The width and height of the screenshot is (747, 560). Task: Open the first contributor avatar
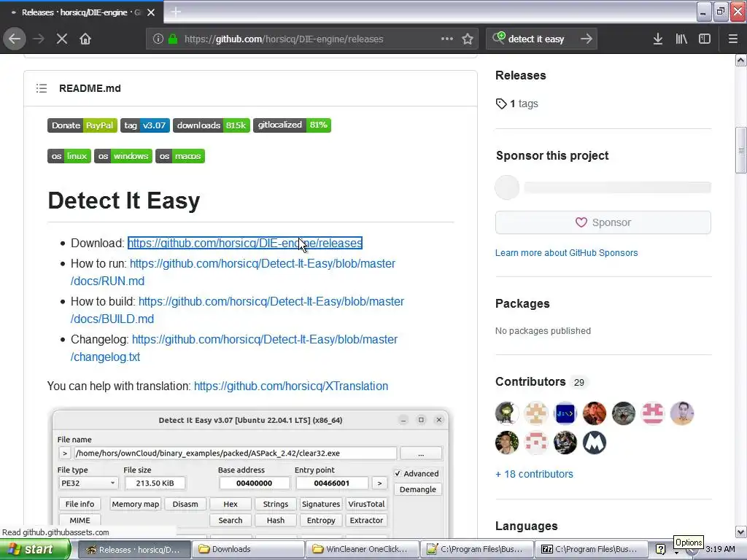507,413
